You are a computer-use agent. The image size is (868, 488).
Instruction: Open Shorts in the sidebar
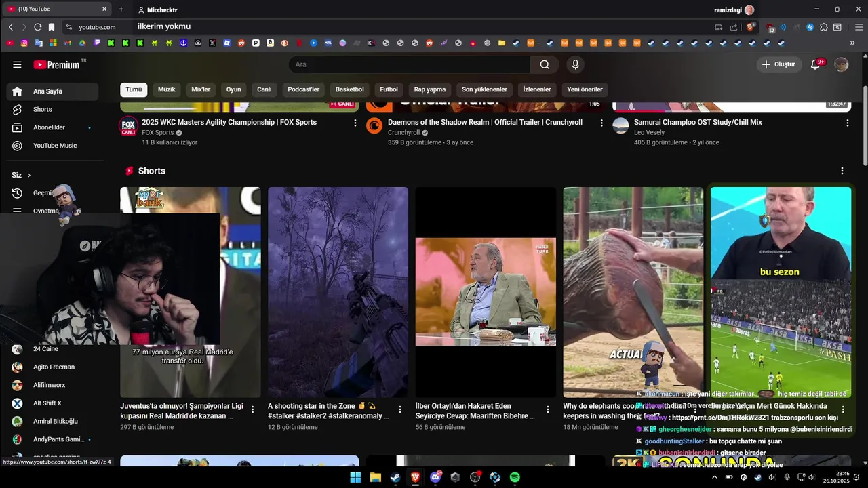[x=52, y=110]
